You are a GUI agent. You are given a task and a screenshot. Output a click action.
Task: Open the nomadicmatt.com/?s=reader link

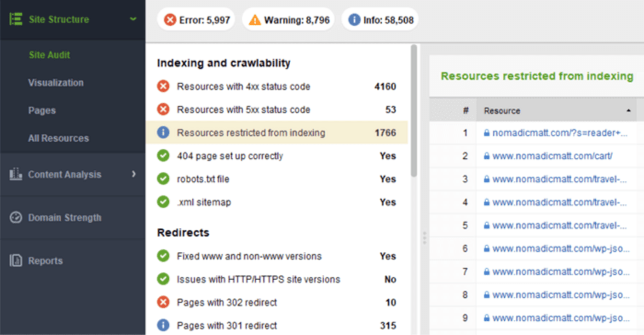[x=552, y=133]
